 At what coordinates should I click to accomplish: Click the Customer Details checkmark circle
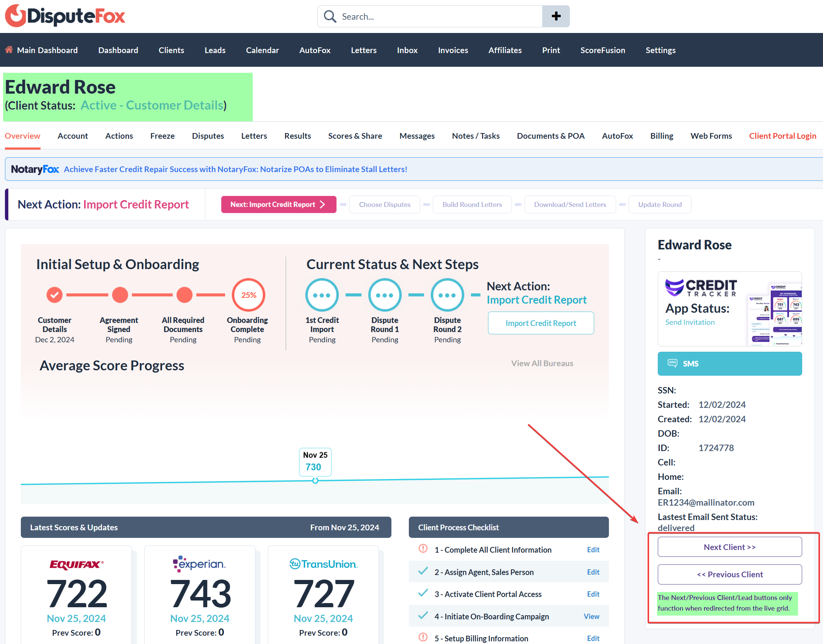(55, 295)
